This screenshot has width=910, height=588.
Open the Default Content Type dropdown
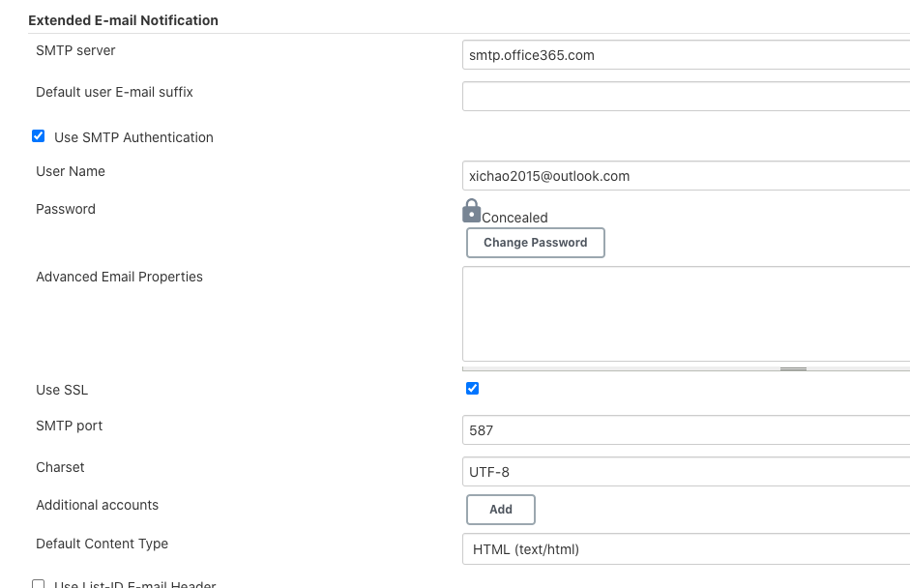(x=686, y=549)
